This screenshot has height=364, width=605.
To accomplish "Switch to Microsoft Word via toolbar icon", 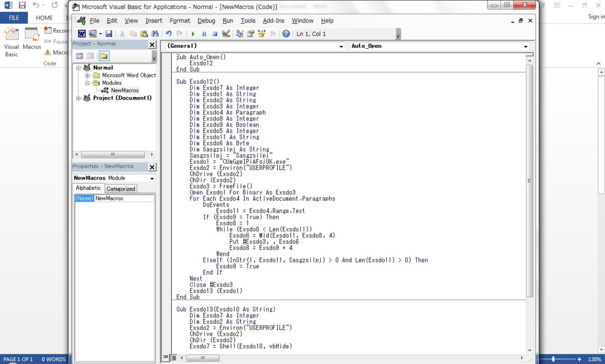I will point(82,34).
